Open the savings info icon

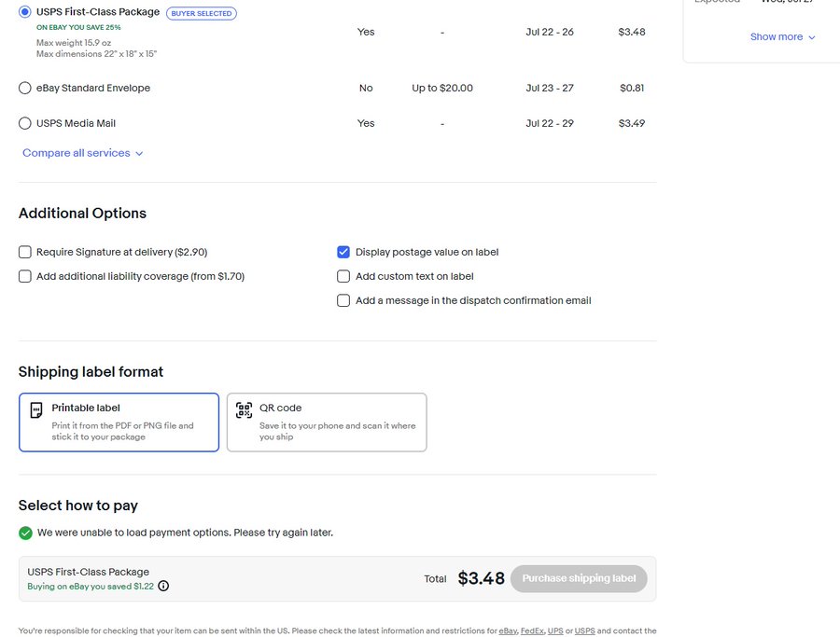[x=163, y=586]
